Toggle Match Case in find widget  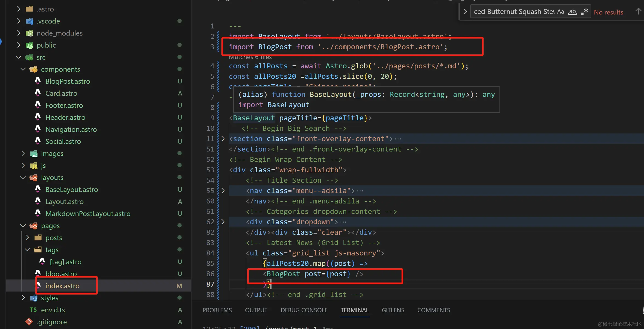(560, 12)
